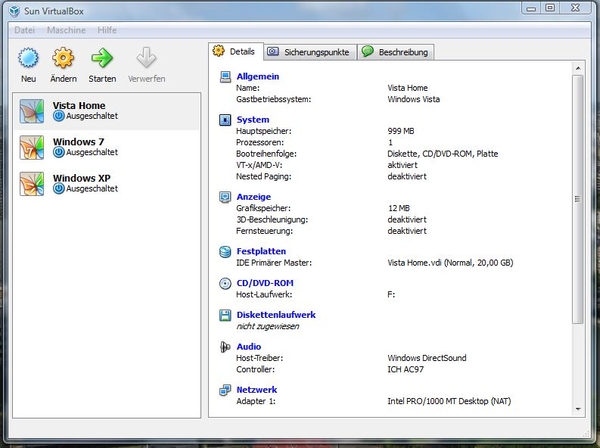This screenshot has height=448, width=600.
Task: Click the Diskettenlaufwerk floppy icon
Action: pos(225,315)
